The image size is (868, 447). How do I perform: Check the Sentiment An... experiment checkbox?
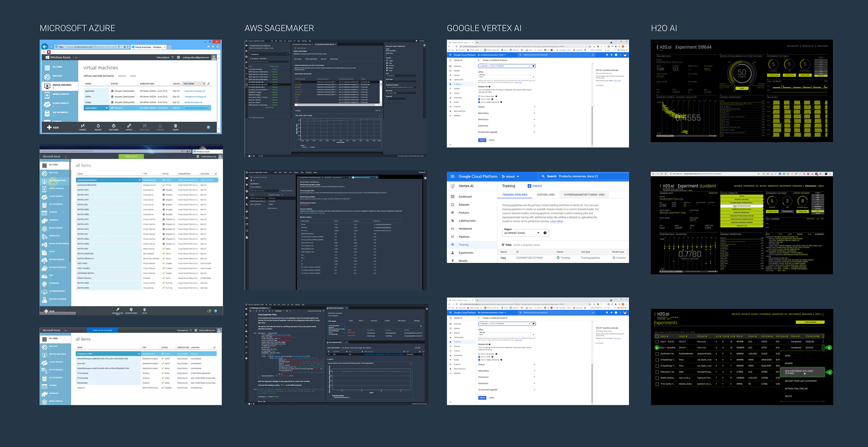pos(657,354)
